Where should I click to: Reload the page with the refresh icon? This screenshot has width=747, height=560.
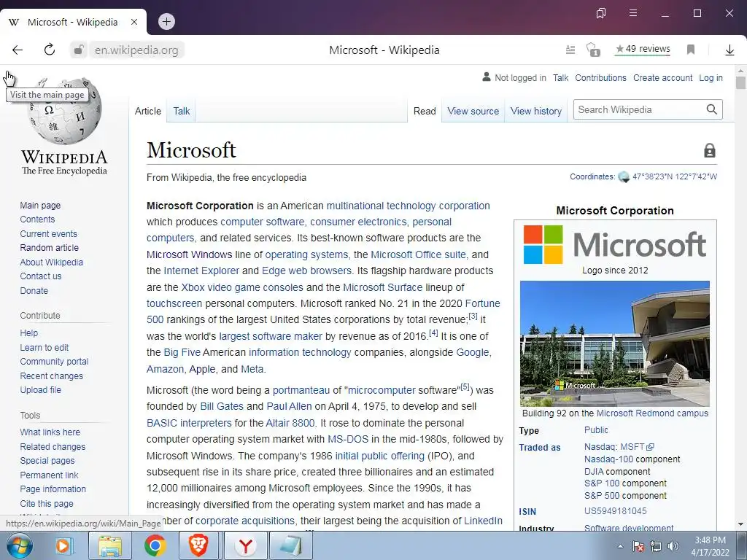point(50,50)
